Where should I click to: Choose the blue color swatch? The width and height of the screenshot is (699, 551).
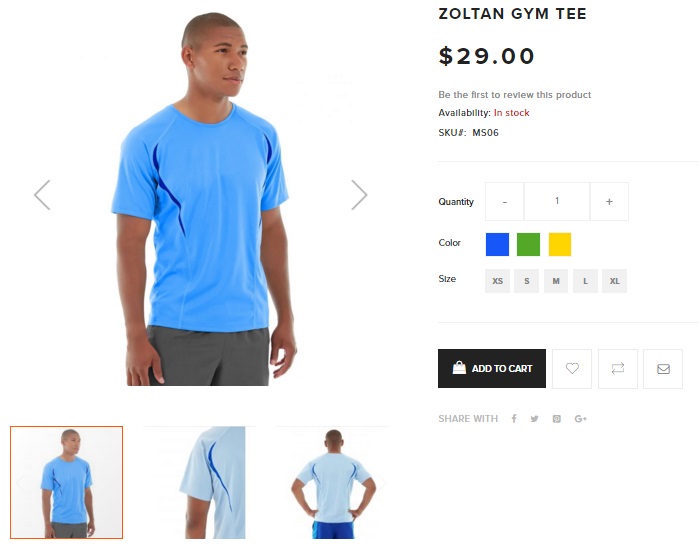498,244
